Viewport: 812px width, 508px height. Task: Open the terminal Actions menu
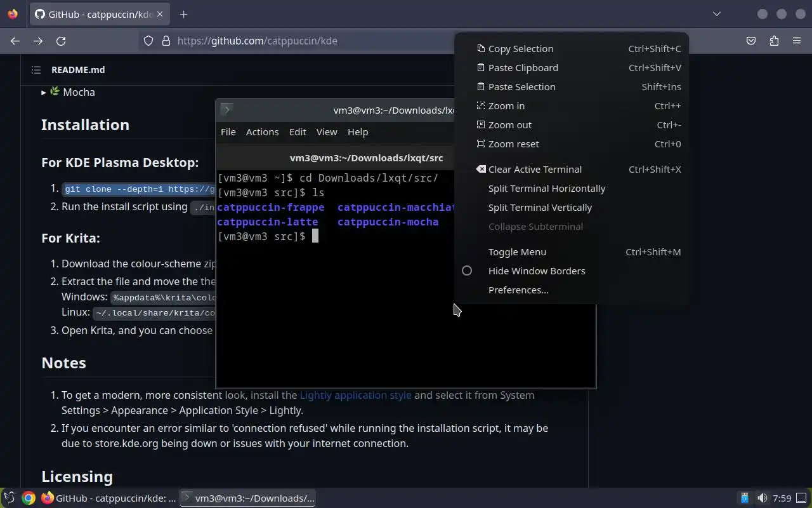pos(262,131)
